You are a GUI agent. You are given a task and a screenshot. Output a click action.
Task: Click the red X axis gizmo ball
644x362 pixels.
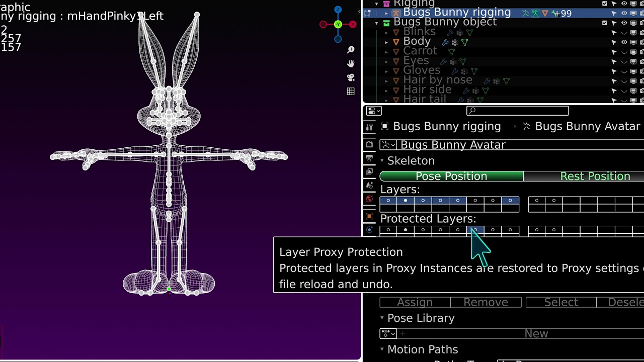353,24
